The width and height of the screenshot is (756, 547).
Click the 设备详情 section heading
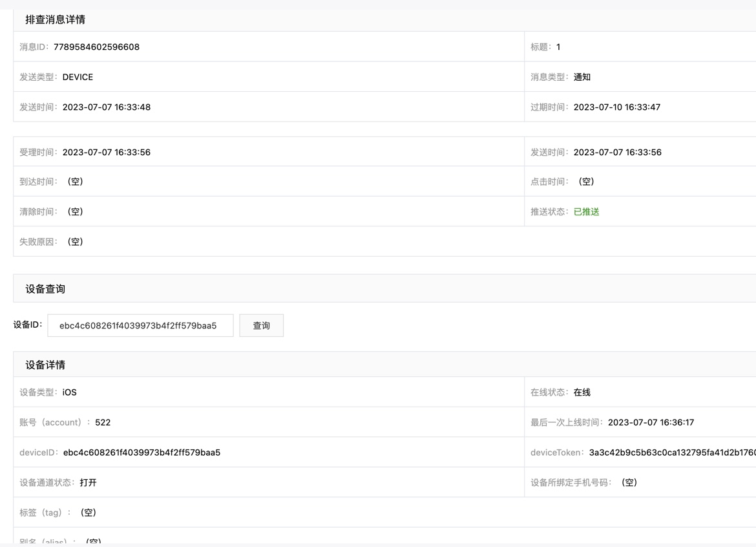45,365
